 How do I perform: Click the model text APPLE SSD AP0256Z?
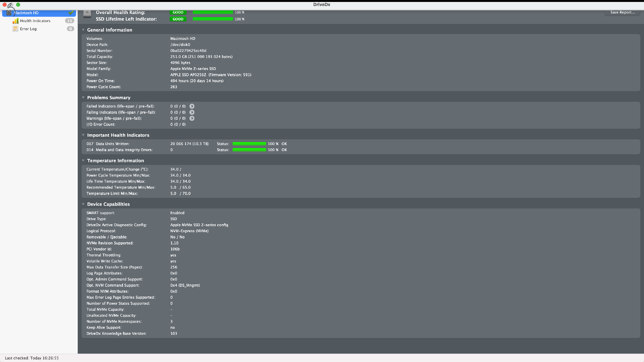(x=188, y=75)
